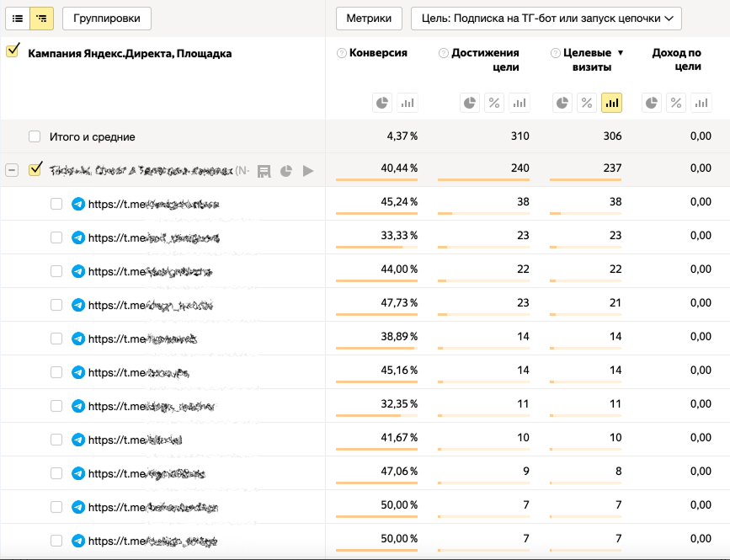The width and height of the screenshot is (730, 560).
Task: Click help icon next to Конверсия header
Action: [341, 53]
